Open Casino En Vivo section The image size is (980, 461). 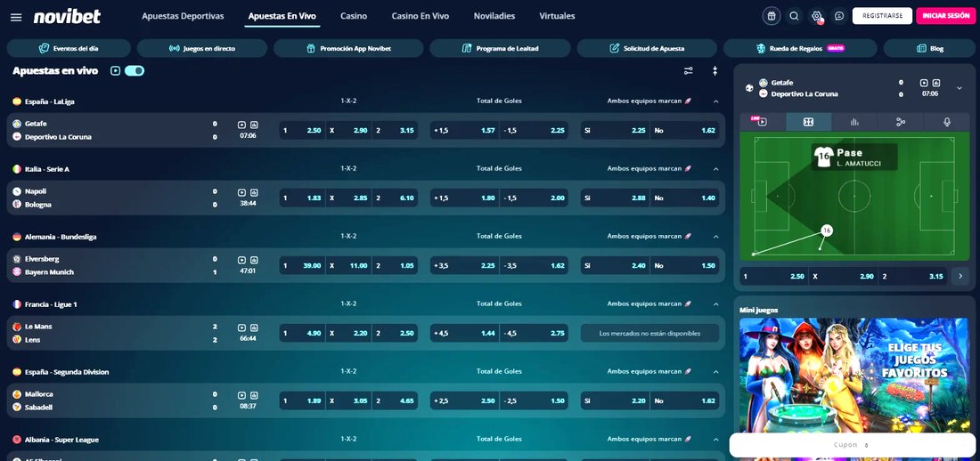click(x=420, y=16)
